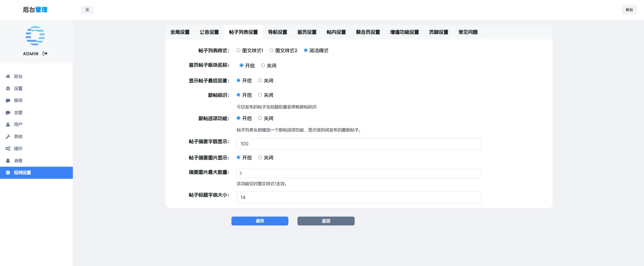Select 图文样式1 list style
Viewport: 644px width, 266px height.
[238, 50]
